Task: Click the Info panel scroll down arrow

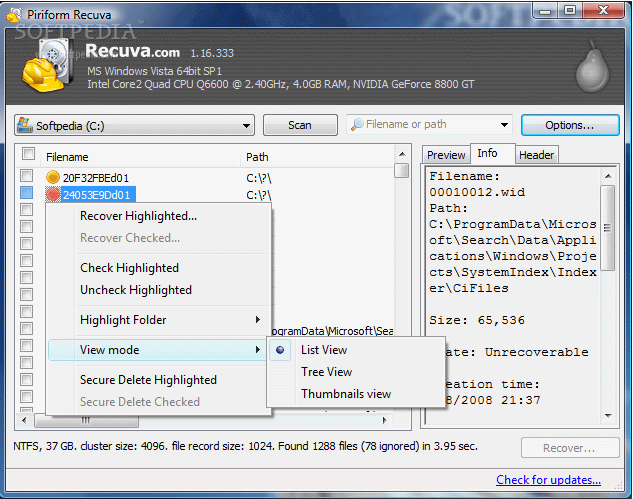Action: (608, 415)
